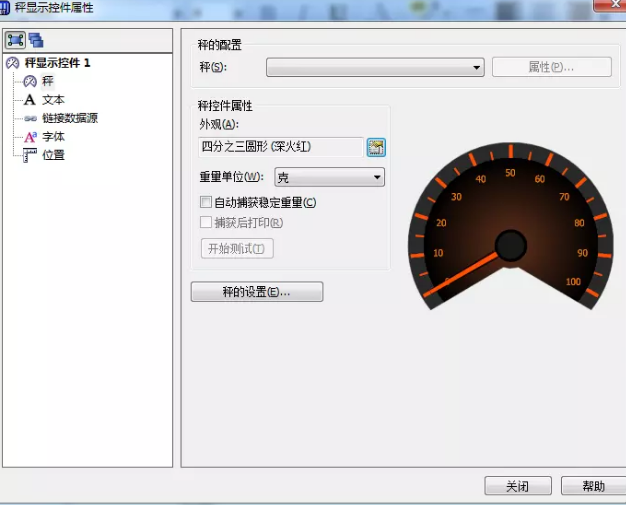Toggle the 捕获后打印 checkbox

point(206,222)
